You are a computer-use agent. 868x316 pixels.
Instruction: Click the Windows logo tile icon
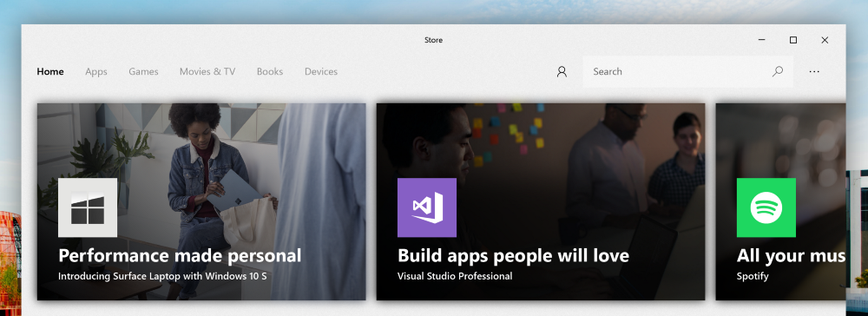click(x=88, y=207)
